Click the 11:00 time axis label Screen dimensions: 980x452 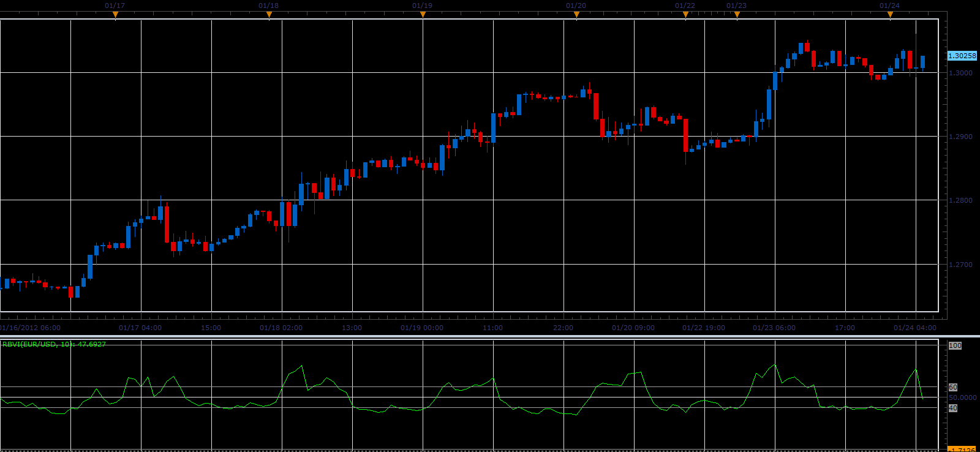(493, 328)
